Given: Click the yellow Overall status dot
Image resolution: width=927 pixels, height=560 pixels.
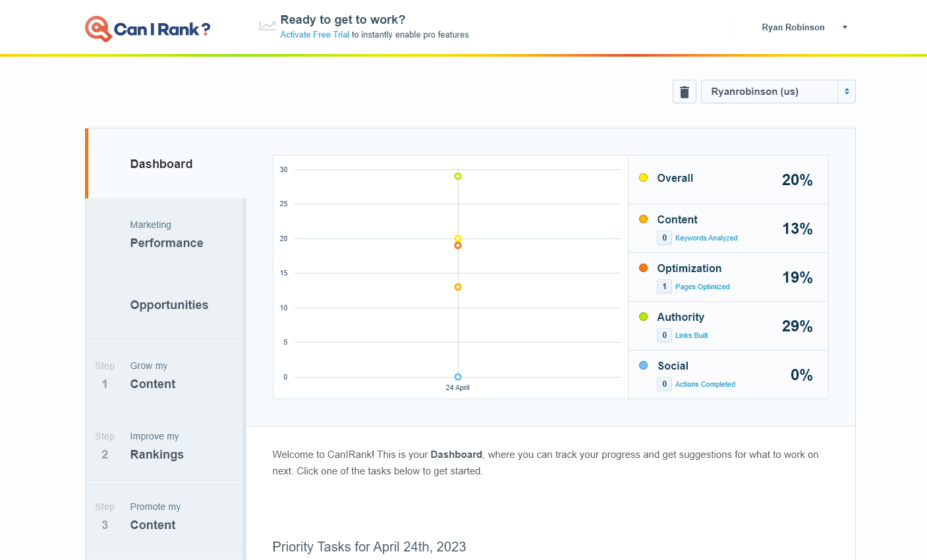Looking at the screenshot, I should click(643, 177).
